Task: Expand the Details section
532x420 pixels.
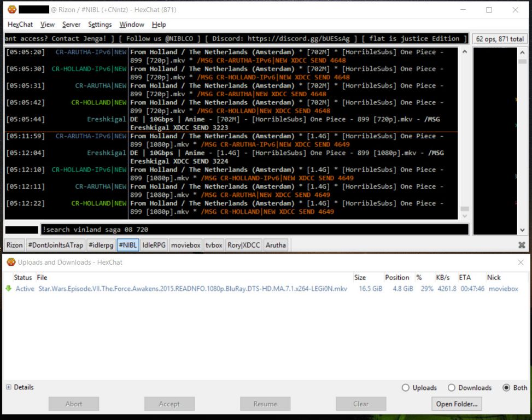Action: [9, 387]
